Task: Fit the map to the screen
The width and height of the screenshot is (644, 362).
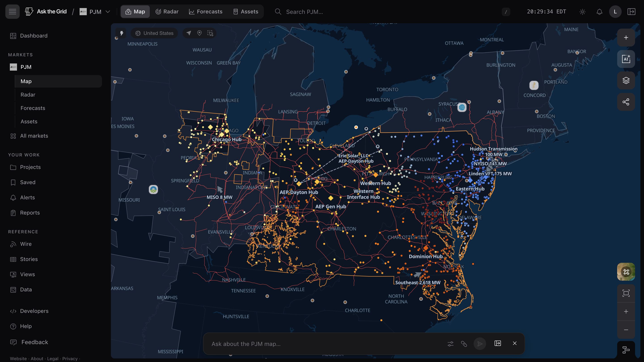Action: [x=626, y=293]
